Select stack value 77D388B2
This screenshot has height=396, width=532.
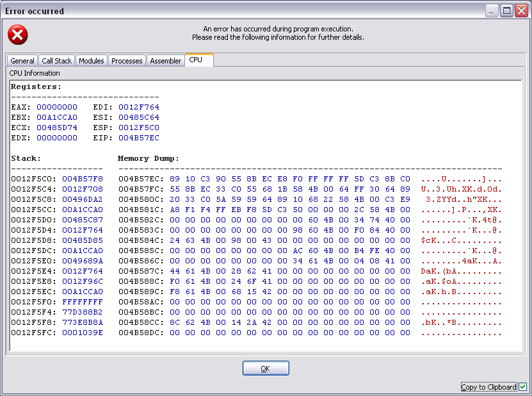click(83, 312)
